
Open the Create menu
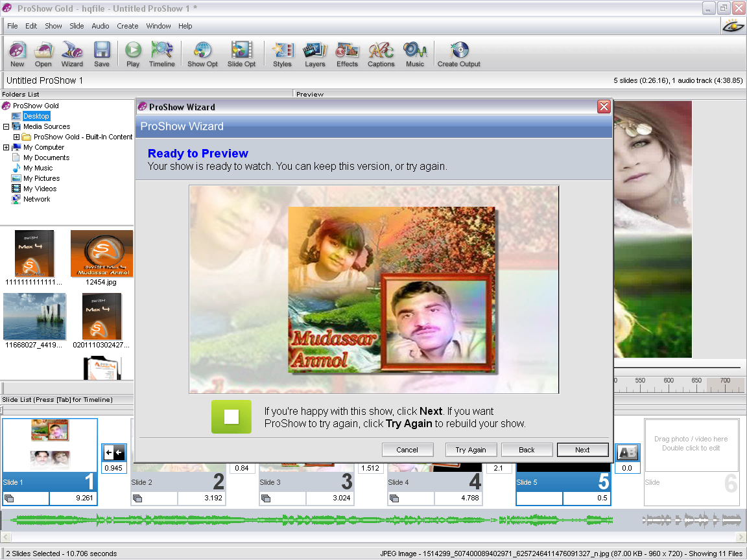pos(128,26)
